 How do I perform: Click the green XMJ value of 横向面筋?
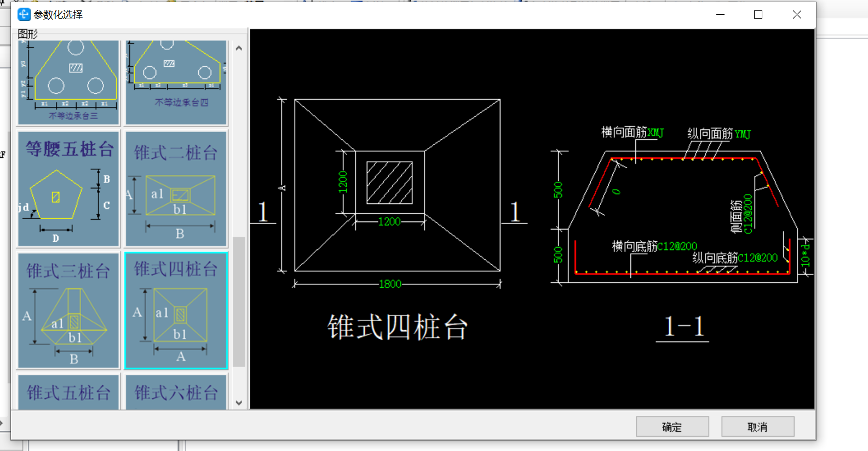coord(656,133)
